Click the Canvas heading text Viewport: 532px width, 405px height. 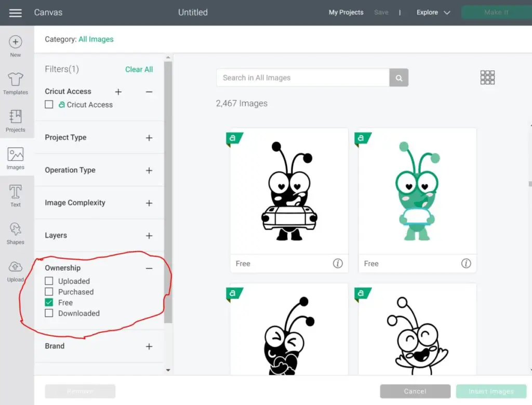coord(48,12)
